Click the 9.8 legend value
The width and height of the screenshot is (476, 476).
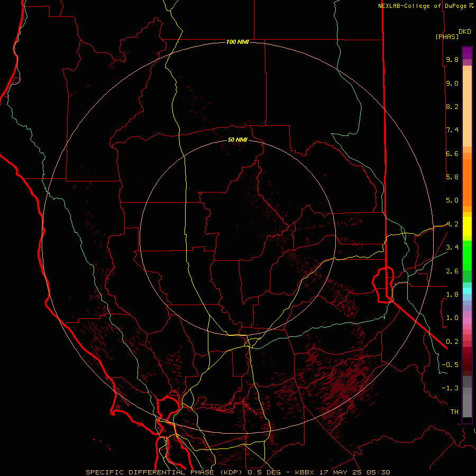pyautogui.click(x=452, y=59)
